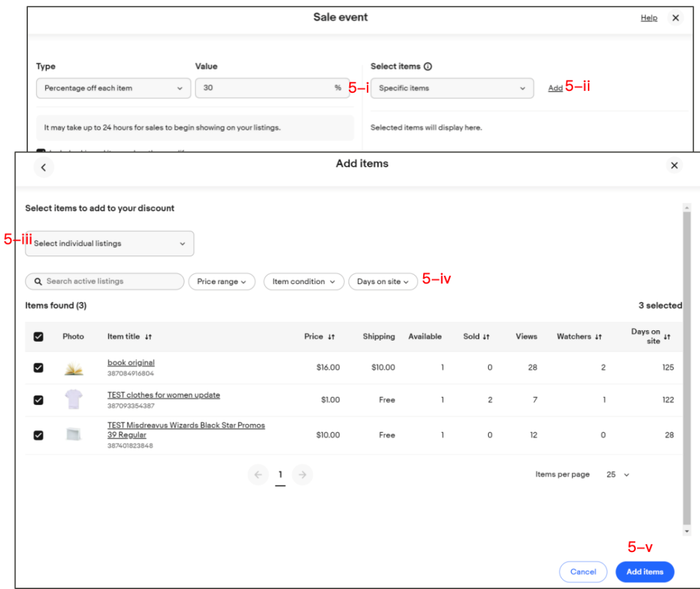This screenshot has width=700, height=589.
Task: Open the Days on site filter
Action: (x=383, y=282)
